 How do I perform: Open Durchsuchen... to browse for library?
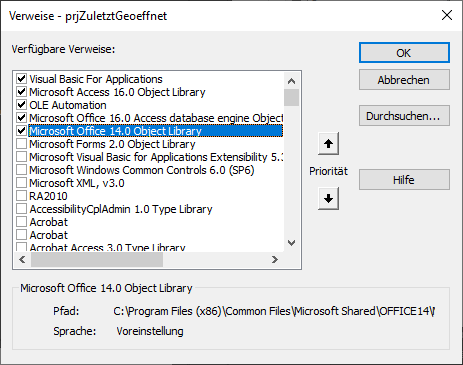click(404, 116)
